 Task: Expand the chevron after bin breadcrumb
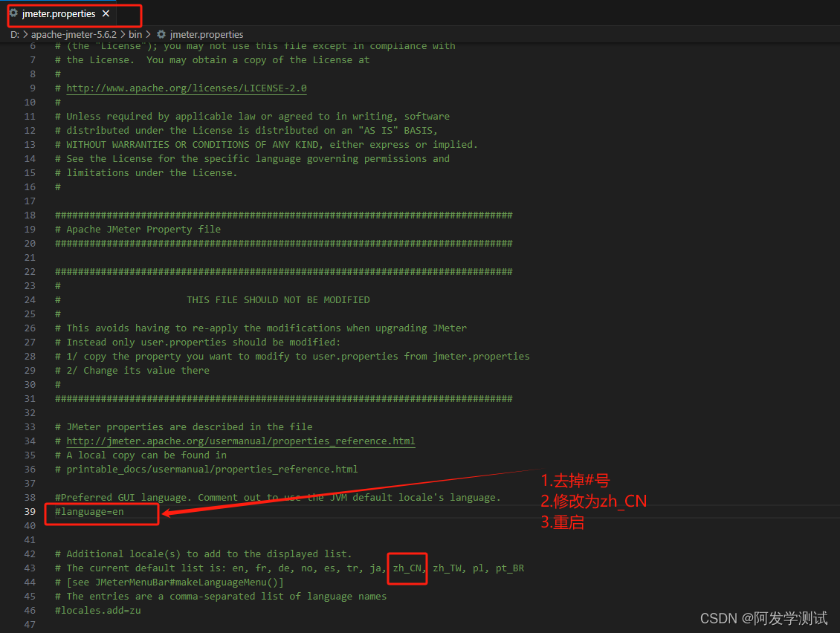pyautogui.click(x=149, y=34)
